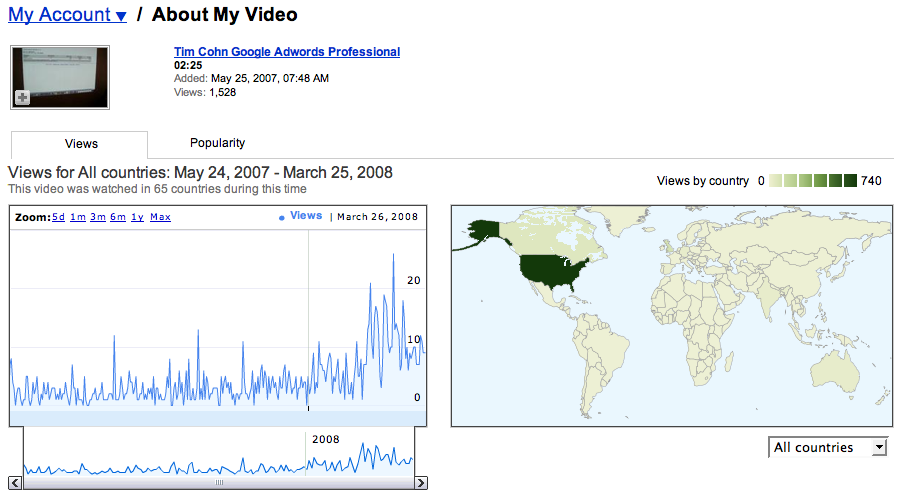Set chart zoom to 1m
The image size is (904, 502).
pos(78,217)
